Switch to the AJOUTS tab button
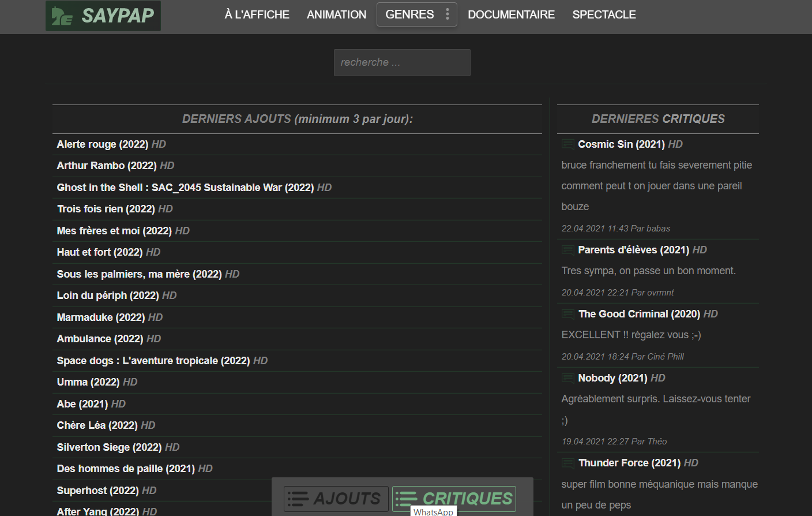 click(336, 499)
